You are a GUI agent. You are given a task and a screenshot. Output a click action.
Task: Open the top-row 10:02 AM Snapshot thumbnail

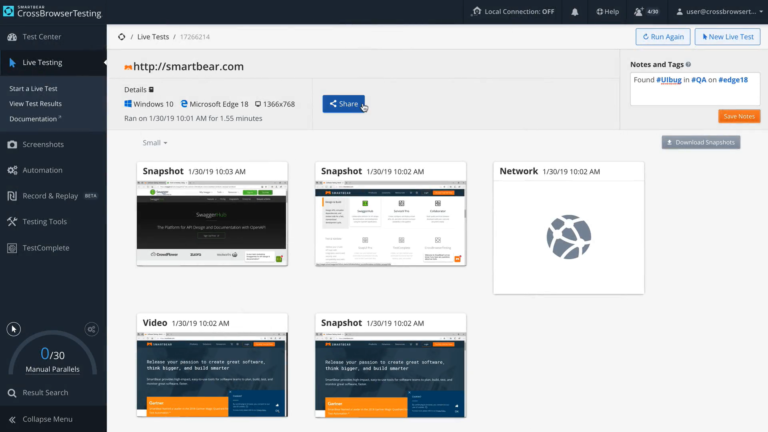click(390, 223)
